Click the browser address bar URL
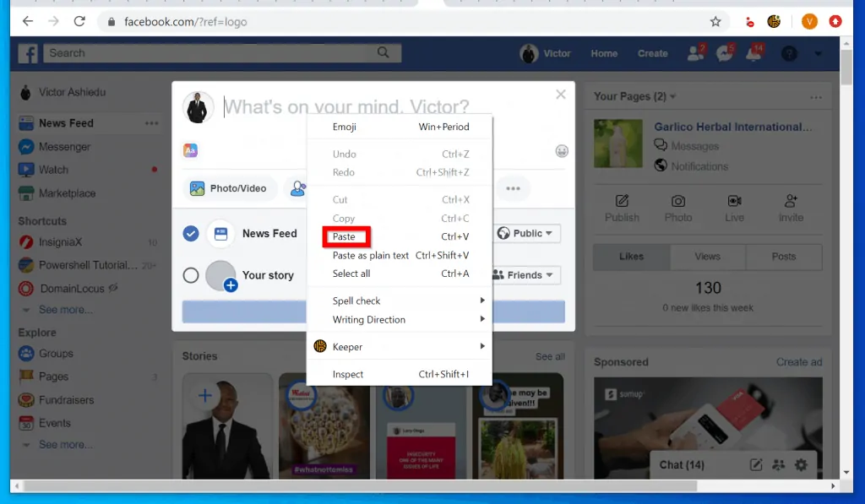The image size is (865, 504). [185, 22]
